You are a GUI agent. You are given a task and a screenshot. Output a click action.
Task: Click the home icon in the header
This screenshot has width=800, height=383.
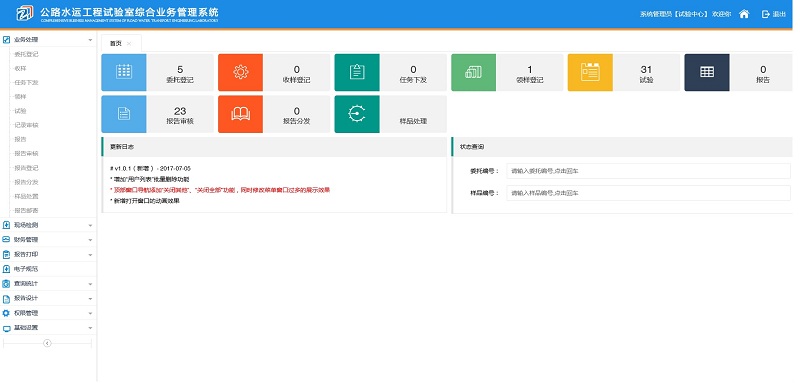coord(744,14)
